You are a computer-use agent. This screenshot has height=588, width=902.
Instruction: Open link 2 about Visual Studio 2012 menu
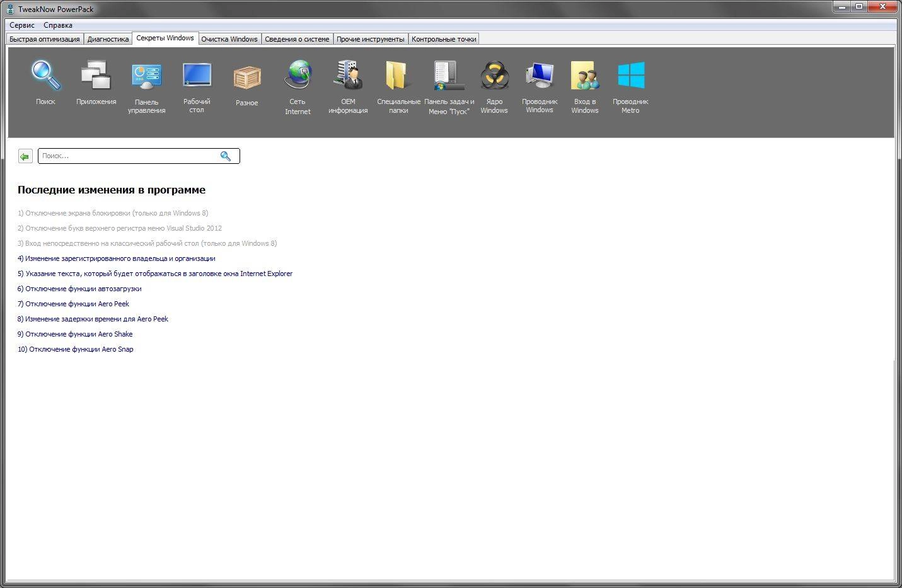pos(120,228)
